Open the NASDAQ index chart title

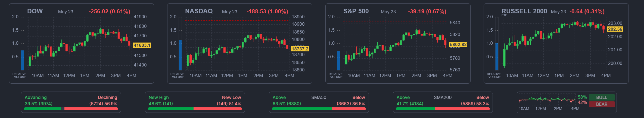tap(199, 11)
